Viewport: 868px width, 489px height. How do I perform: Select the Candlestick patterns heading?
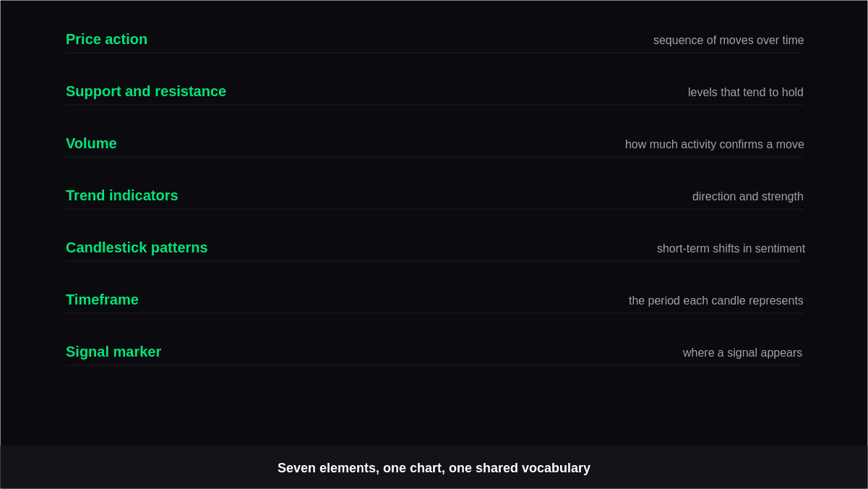[137, 248]
